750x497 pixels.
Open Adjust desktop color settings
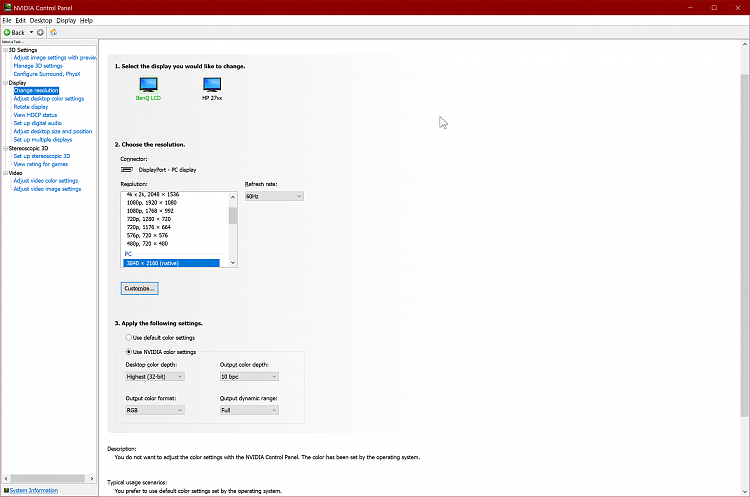(x=49, y=99)
